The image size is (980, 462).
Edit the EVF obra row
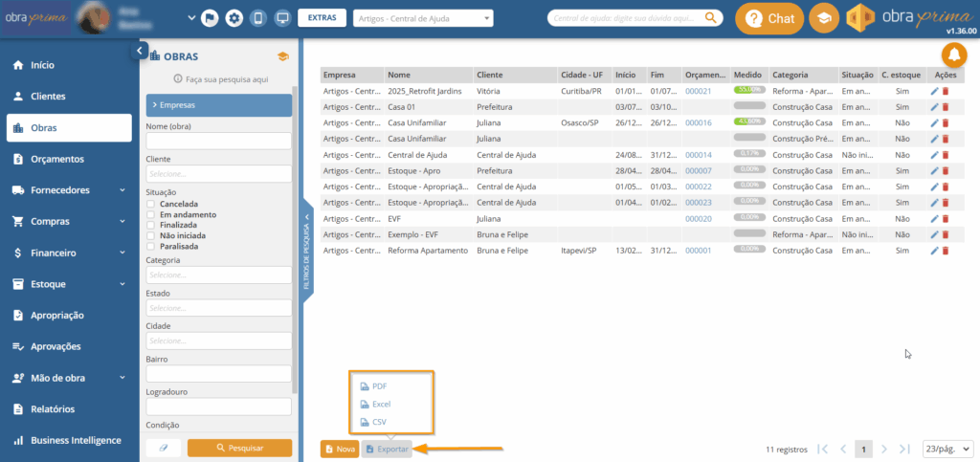(x=934, y=218)
